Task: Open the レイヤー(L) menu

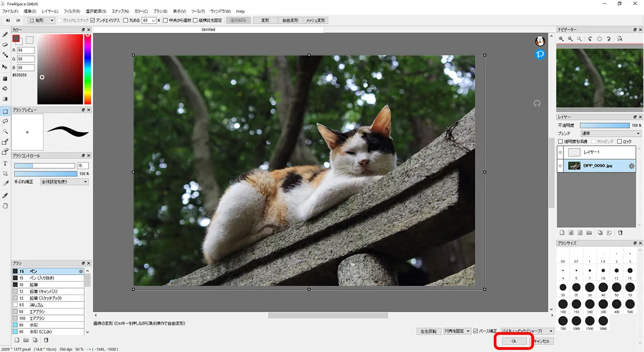Action: 50,11
